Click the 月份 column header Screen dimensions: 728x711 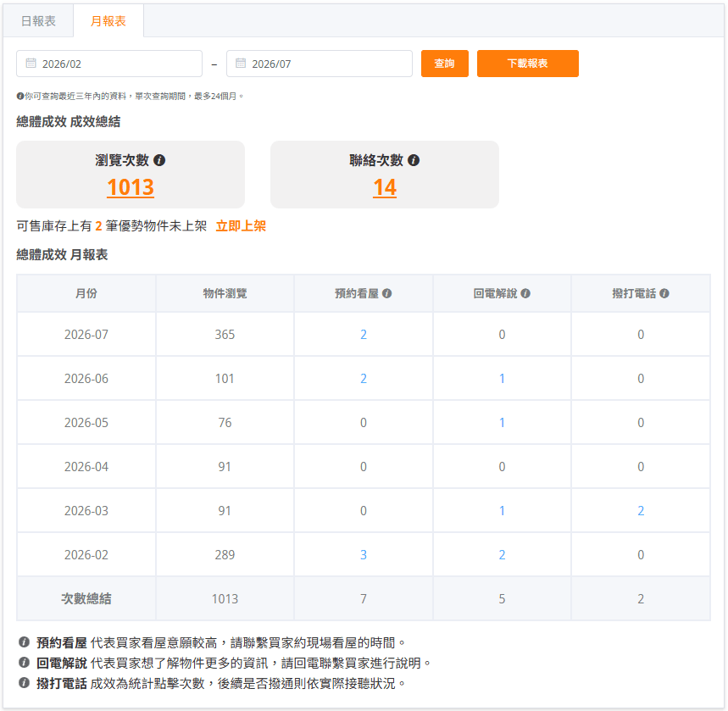click(x=86, y=293)
